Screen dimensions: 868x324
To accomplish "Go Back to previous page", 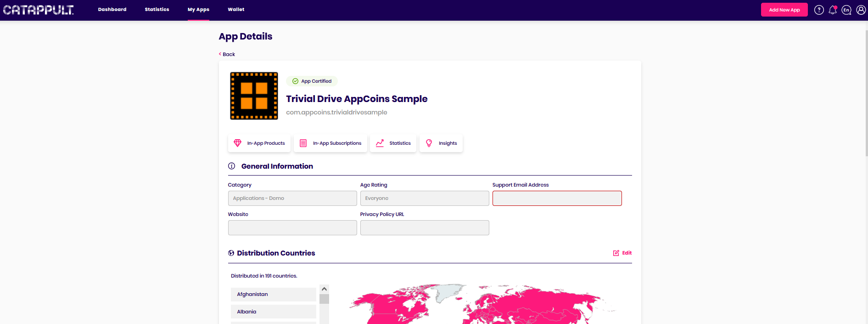I will click(227, 54).
